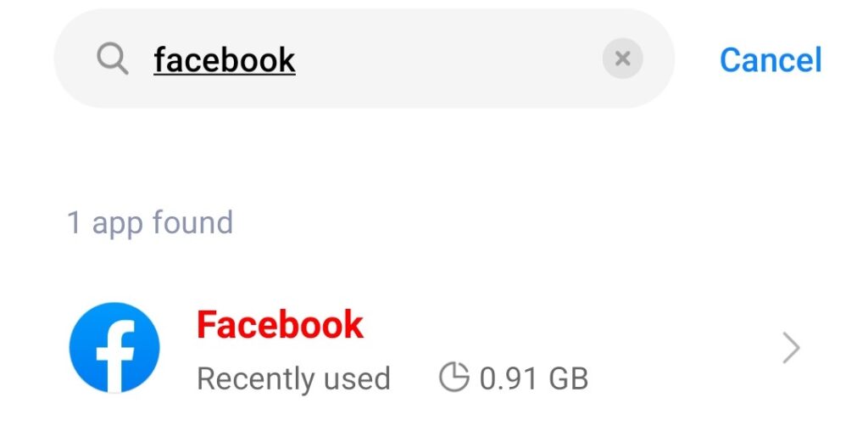The height and width of the screenshot is (448, 868).
Task: Select the 'Recently used' label under Facebook
Action: (x=293, y=378)
